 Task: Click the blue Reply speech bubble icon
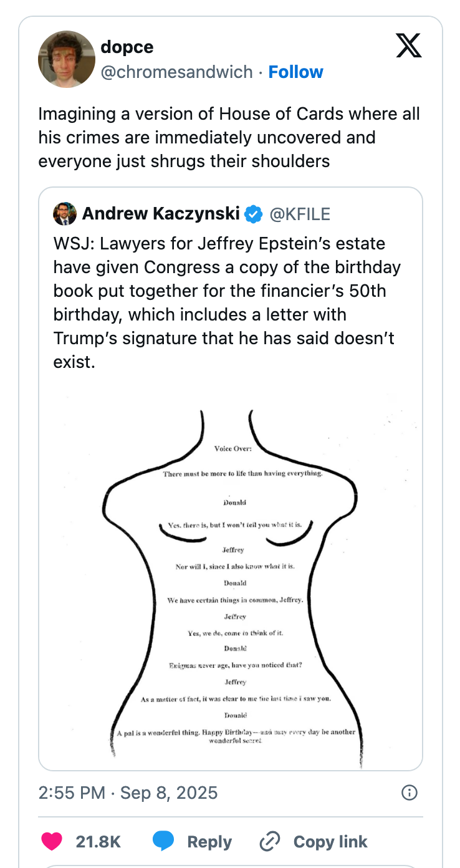pos(165,841)
